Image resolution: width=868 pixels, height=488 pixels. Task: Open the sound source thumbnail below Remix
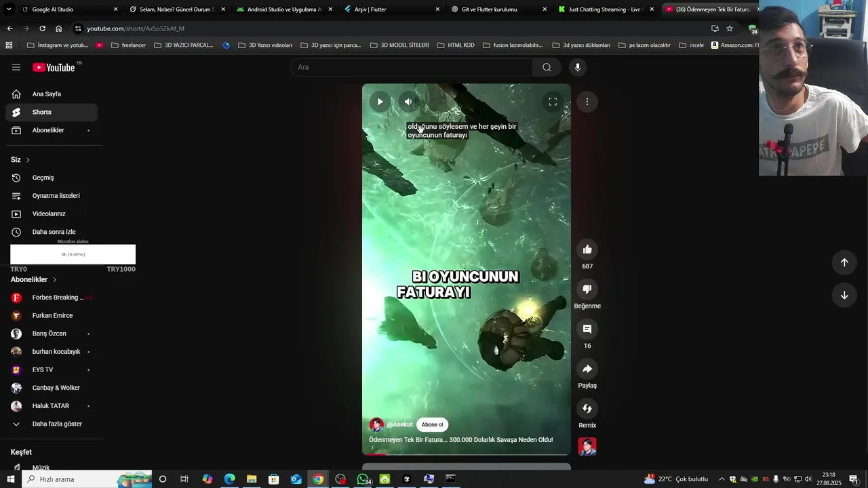[587, 447]
